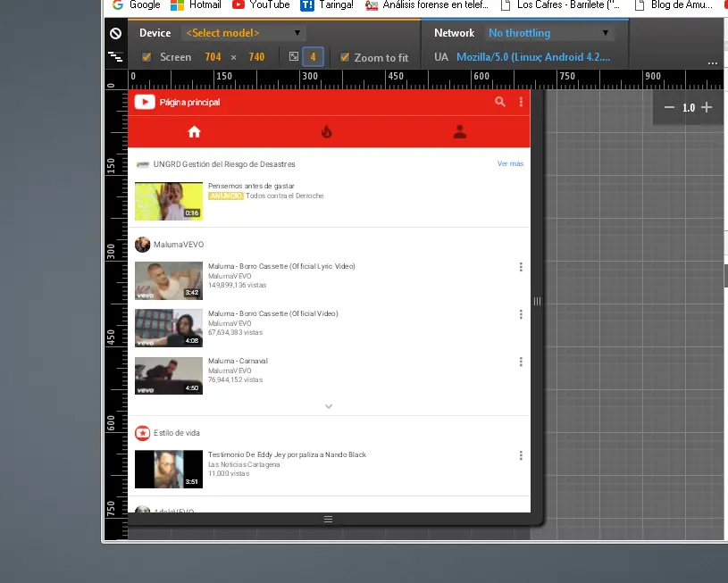This screenshot has width=728, height=583.
Task: Open options for Borro Cassette Lyric Video
Action: 521,267
